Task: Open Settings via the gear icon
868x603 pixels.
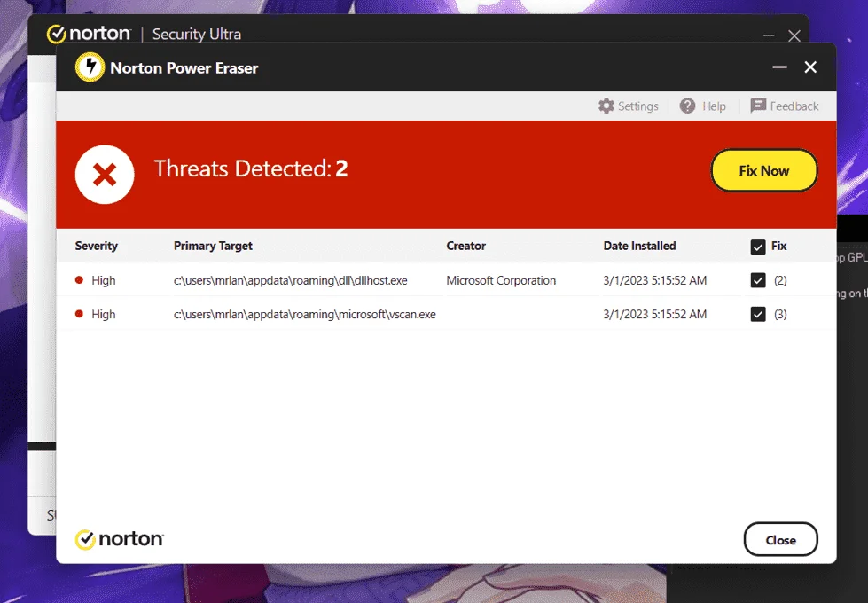Action: pyautogui.click(x=606, y=106)
